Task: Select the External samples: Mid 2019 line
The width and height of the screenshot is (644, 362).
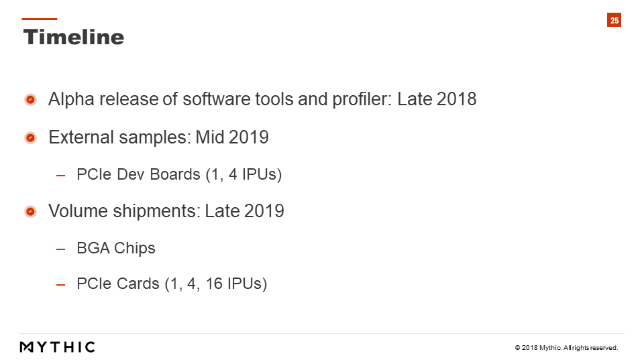Action: click(x=158, y=137)
